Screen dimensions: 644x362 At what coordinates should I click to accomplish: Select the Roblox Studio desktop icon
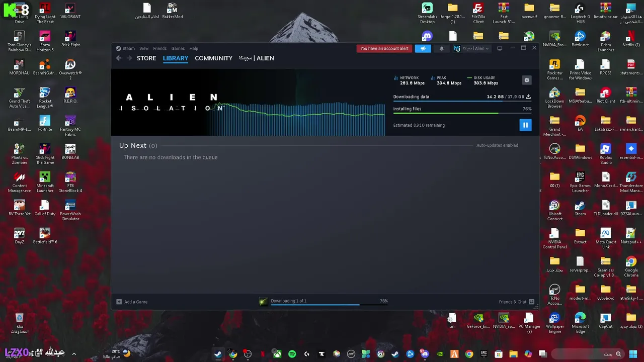[x=605, y=154]
